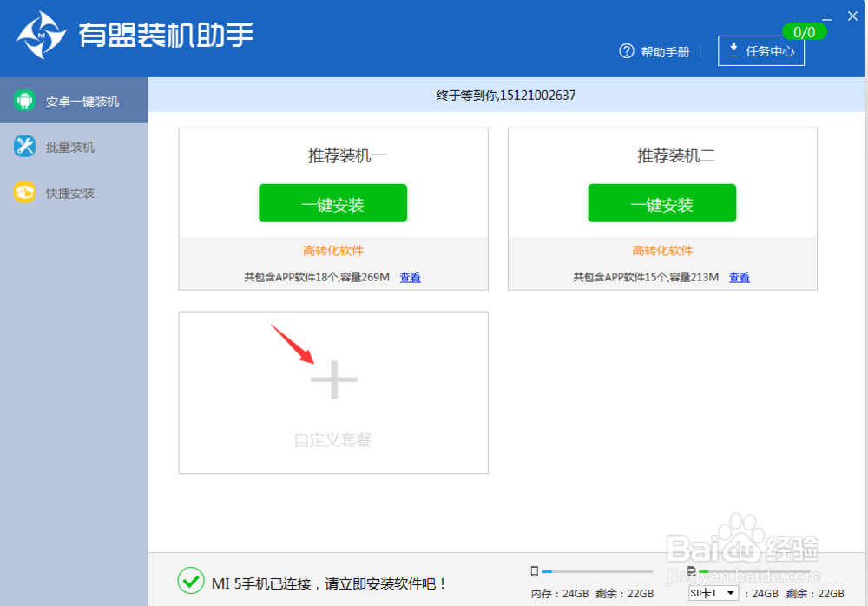Viewport: 868px width, 606px height.
Task: Select the Android robot icon for 安卓一键装机
Action: (26, 100)
